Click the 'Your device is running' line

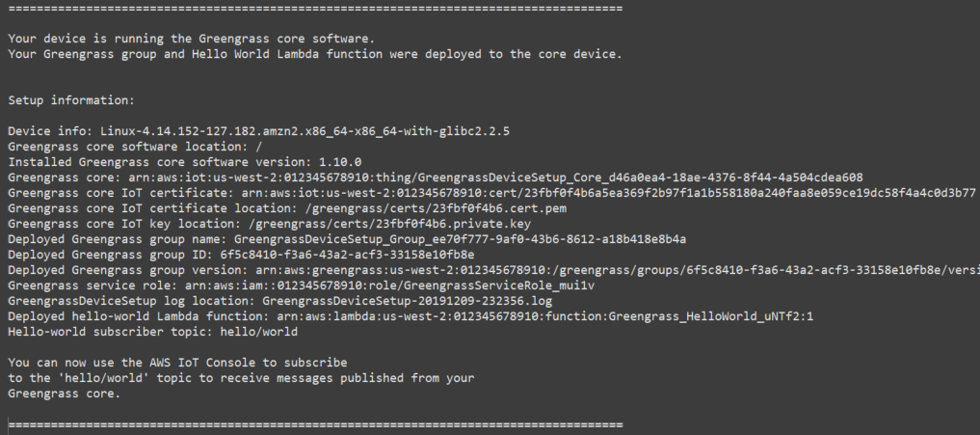(x=191, y=39)
